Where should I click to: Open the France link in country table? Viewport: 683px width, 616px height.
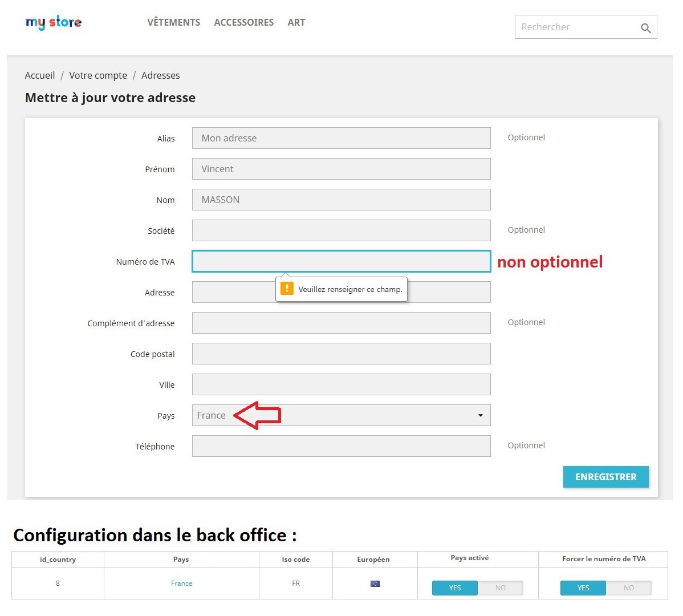(x=181, y=583)
